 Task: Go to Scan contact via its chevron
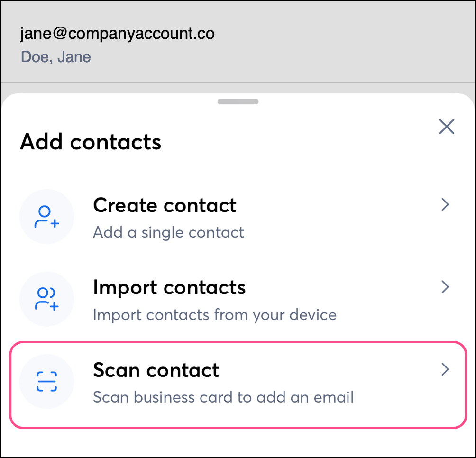[x=445, y=369]
